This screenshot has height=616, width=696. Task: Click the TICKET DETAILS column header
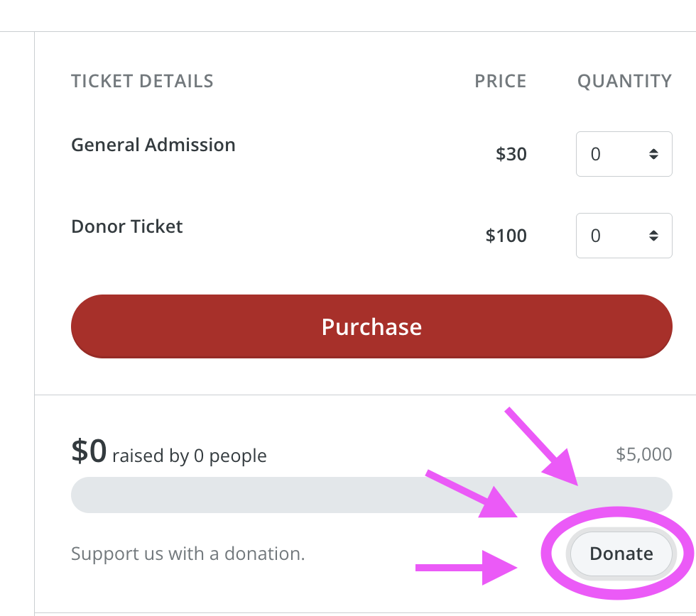[142, 81]
